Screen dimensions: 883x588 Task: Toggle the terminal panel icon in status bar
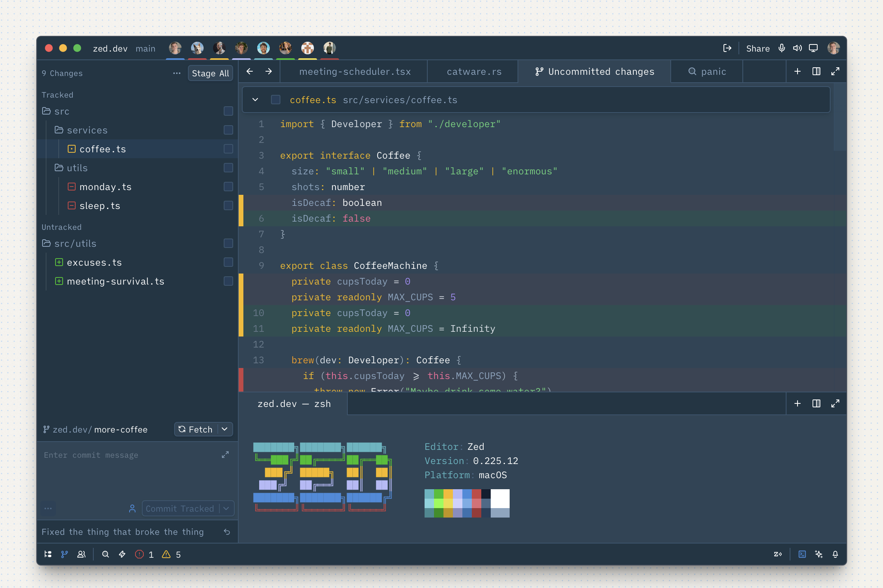pyautogui.click(x=802, y=554)
